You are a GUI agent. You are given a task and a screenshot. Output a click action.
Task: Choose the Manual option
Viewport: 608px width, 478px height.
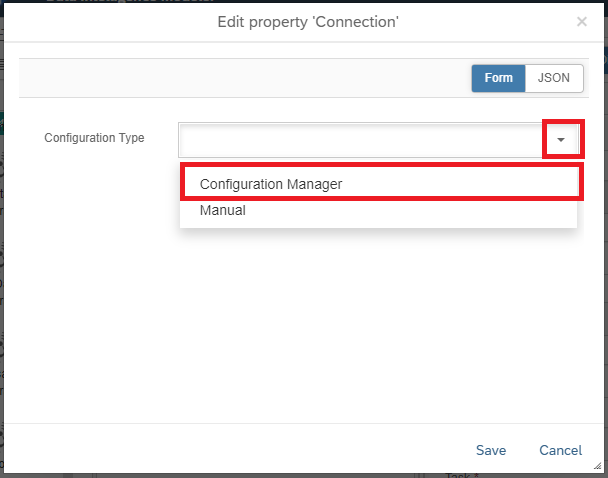(223, 211)
